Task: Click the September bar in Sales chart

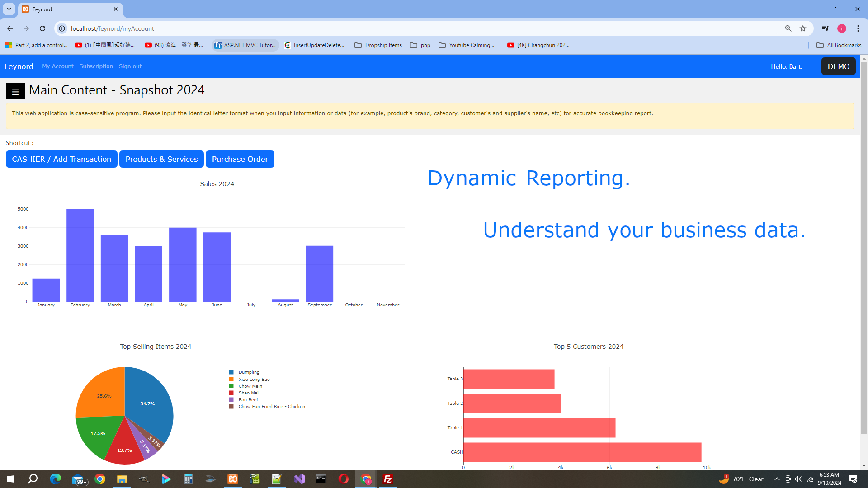Action: 320,274
